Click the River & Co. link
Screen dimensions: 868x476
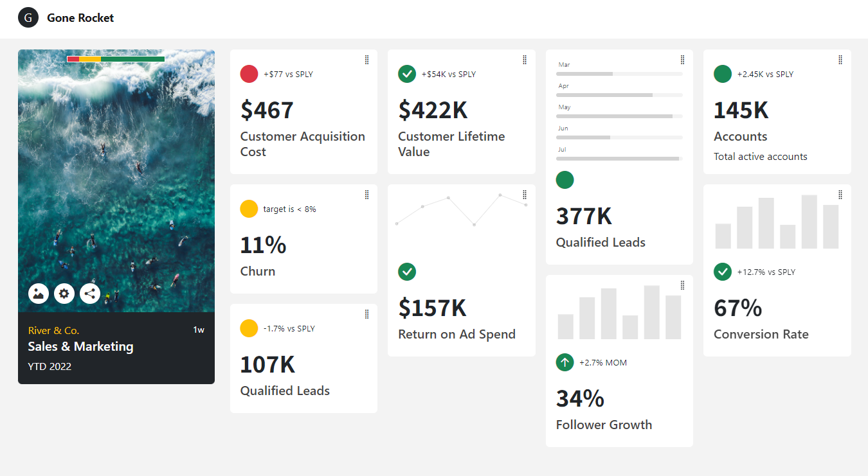tap(53, 330)
